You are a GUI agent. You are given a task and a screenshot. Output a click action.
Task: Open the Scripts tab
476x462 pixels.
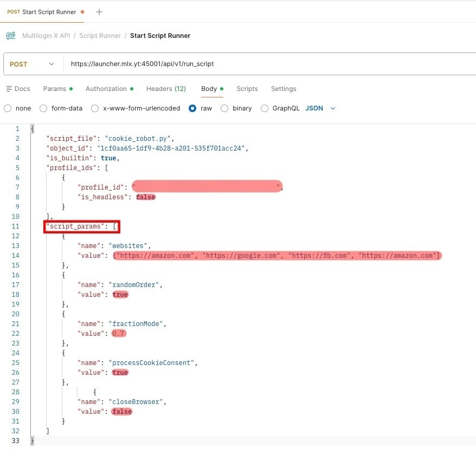247,89
